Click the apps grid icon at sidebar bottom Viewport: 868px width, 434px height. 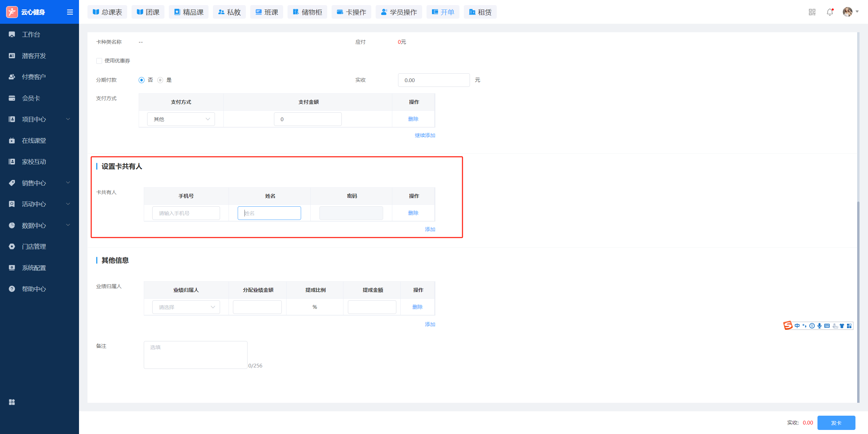point(12,402)
